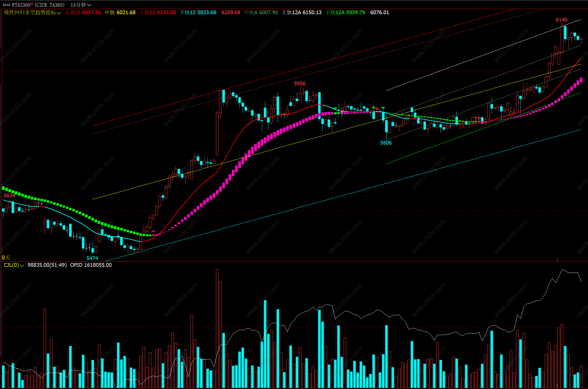Select the 下轨12 5833.68 value label
This screenshot has height=389, width=588.
click(198, 12)
